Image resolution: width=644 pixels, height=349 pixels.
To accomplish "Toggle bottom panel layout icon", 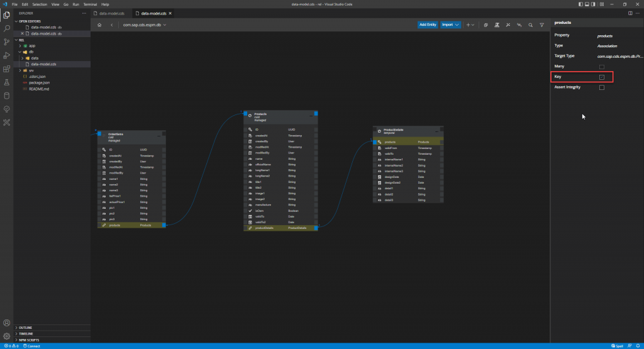I will click(x=587, y=4).
